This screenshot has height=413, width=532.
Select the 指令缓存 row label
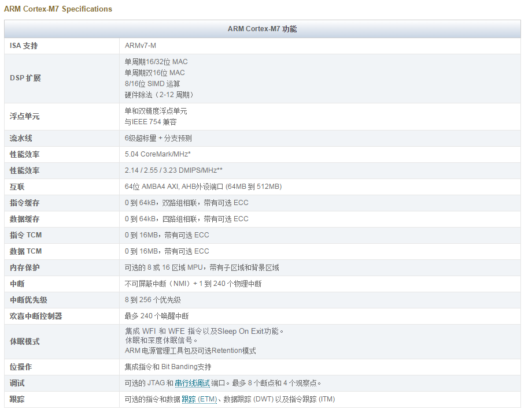(25, 203)
